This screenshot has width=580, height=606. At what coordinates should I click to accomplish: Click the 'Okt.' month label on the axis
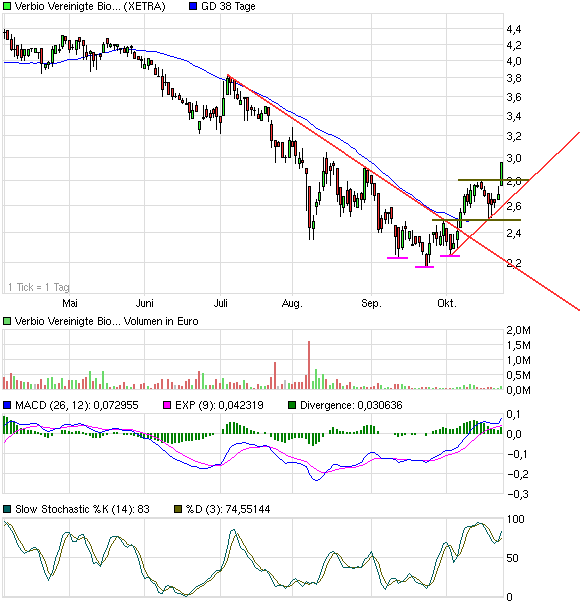[x=447, y=303]
